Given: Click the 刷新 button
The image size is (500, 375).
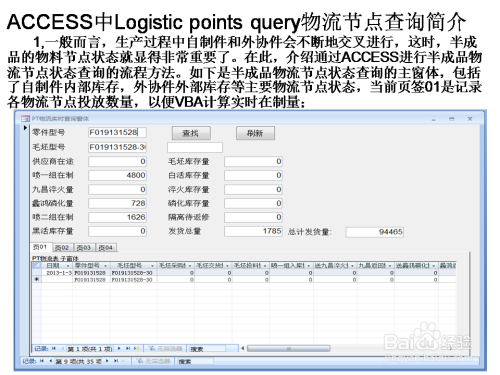Looking at the screenshot, I should pyautogui.click(x=255, y=133).
